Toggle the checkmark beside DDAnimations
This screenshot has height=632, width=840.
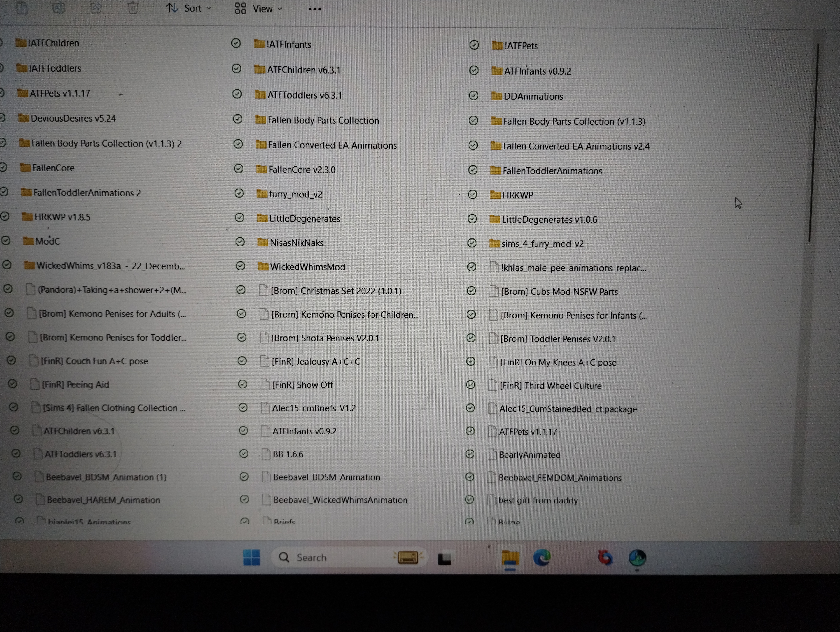pos(474,96)
